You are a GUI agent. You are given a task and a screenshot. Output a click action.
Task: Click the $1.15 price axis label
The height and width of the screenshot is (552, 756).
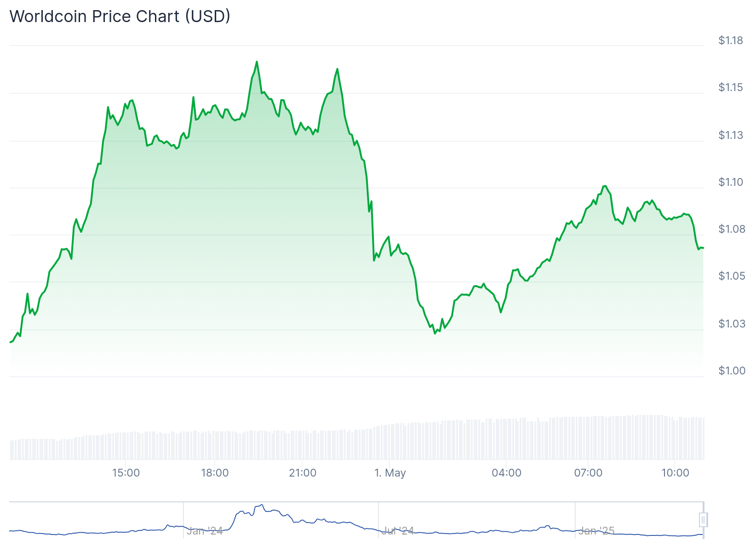[x=730, y=87]
